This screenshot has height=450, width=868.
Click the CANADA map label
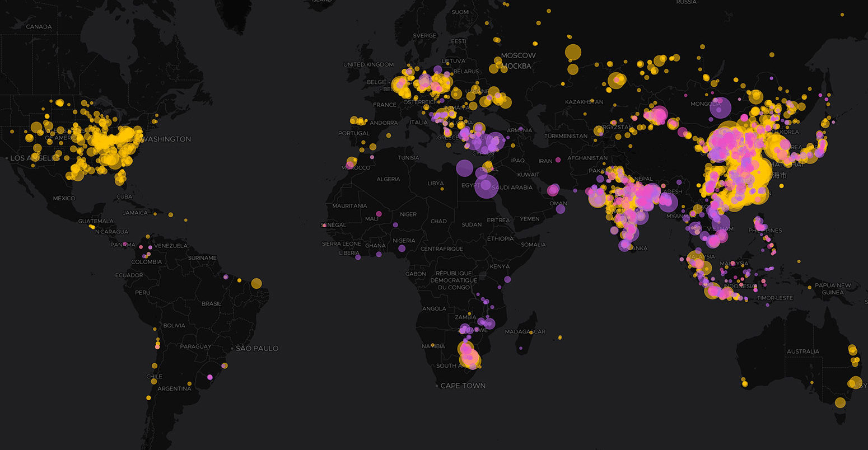39,27
